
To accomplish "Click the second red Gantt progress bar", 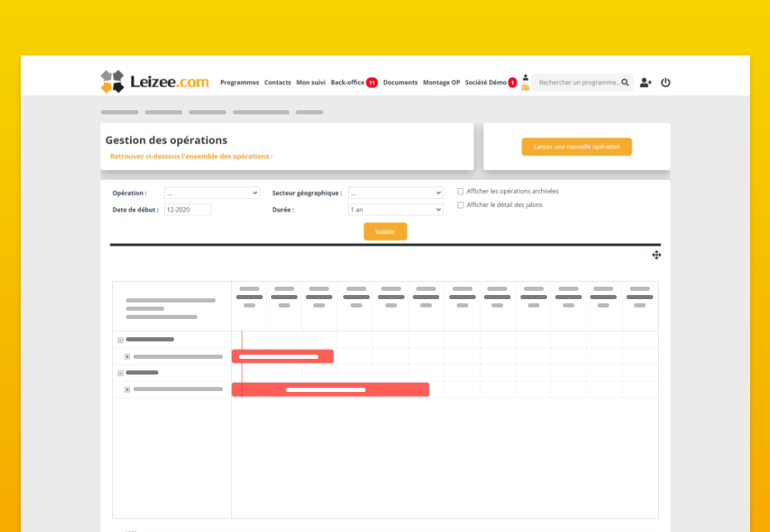I will click(x=330, y=389).
